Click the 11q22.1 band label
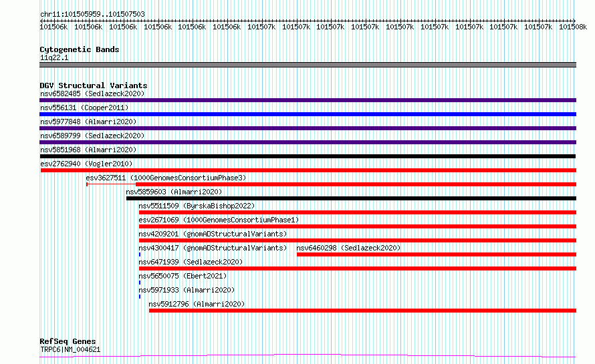 click(x=54, y=57)
